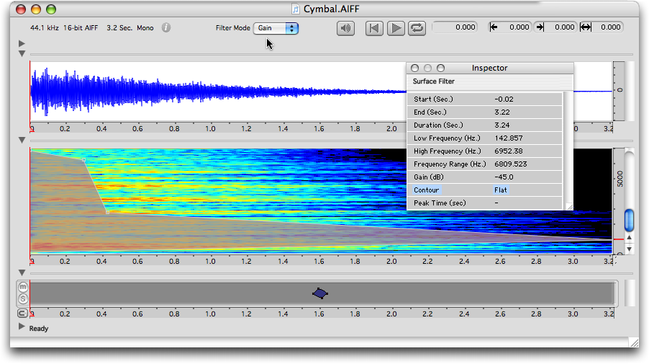Rewind to the beginning of the sound
The height and width of the screenshot is (364, 649).
(x=374, y=28)
